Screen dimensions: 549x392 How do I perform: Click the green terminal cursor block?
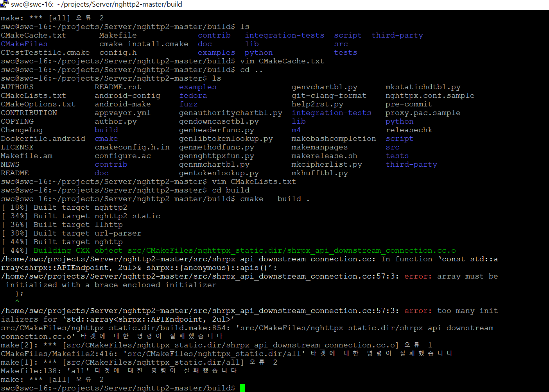click(x=242, y=388)
